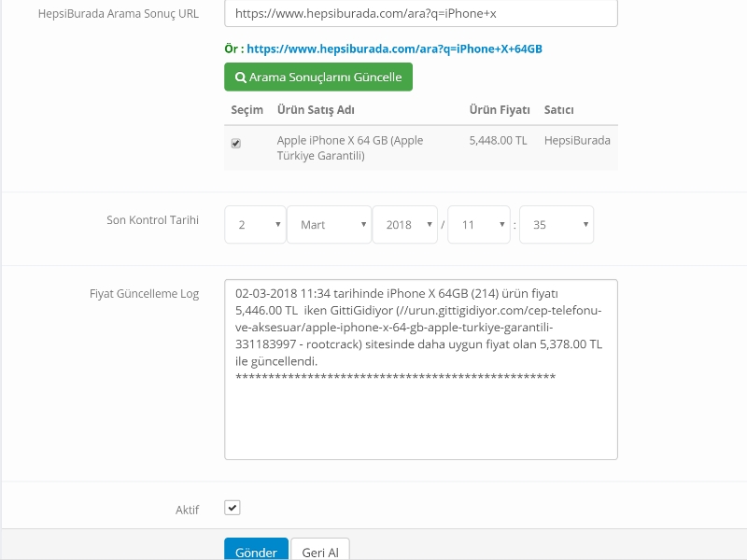Click the Satıcı column header

click(x=559, y=110)
